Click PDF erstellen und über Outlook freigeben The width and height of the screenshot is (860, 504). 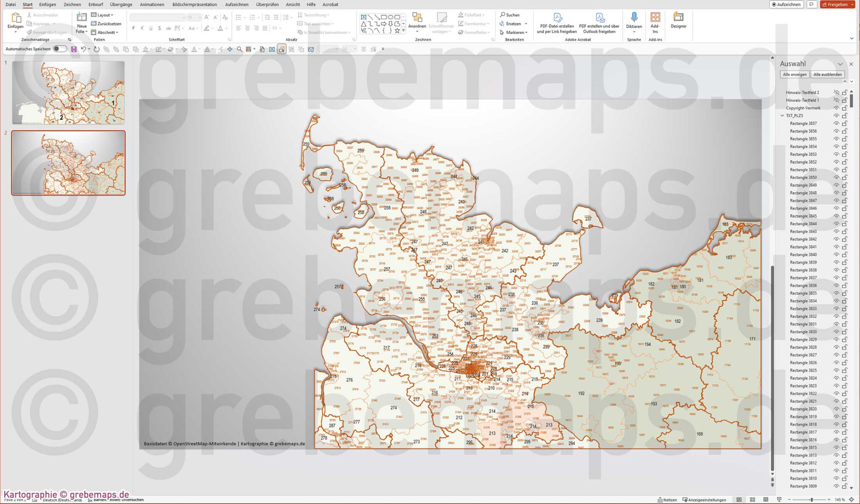coord(599,23)
